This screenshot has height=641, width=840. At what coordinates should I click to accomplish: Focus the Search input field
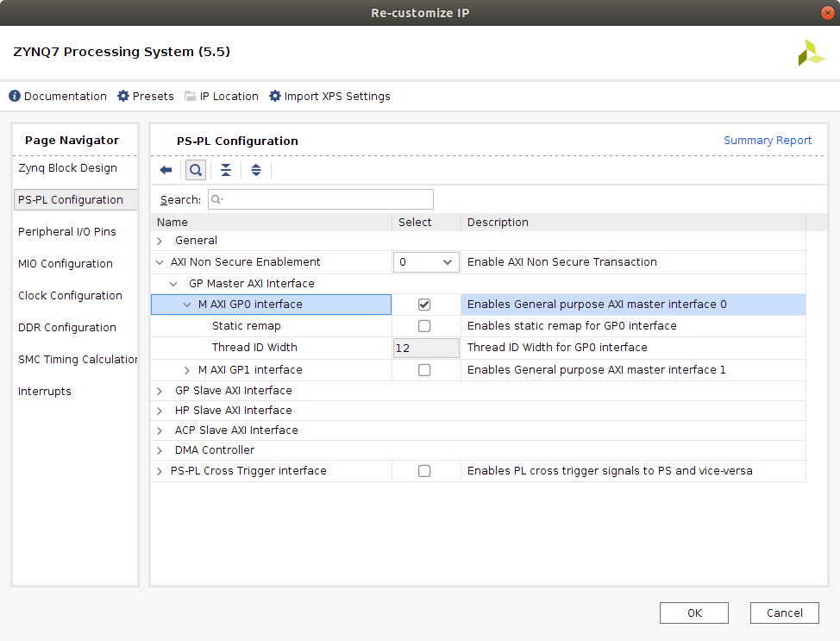point(320,199)
